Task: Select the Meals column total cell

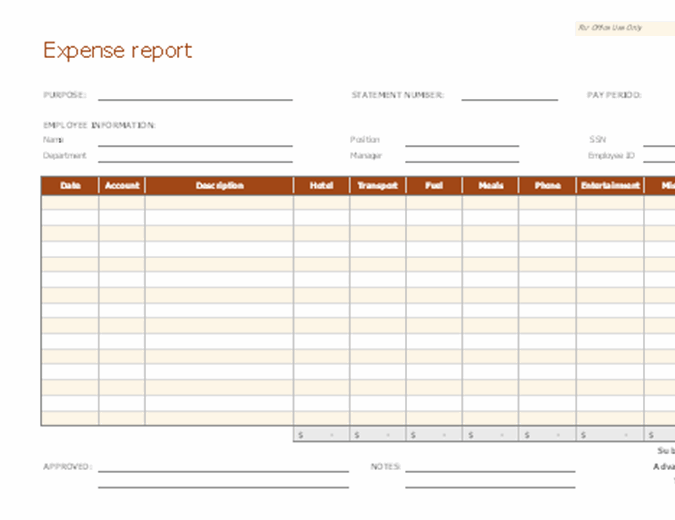Action: (x=490, y=435)
